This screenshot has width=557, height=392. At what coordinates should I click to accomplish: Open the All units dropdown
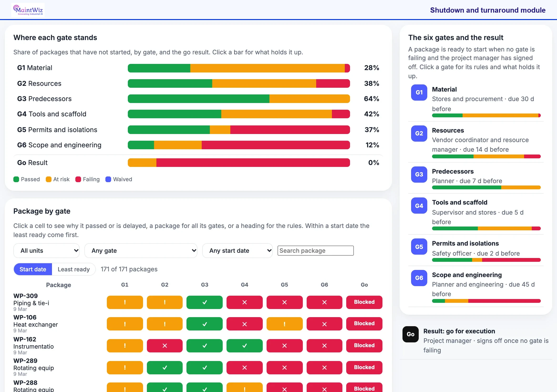(46, 251)
